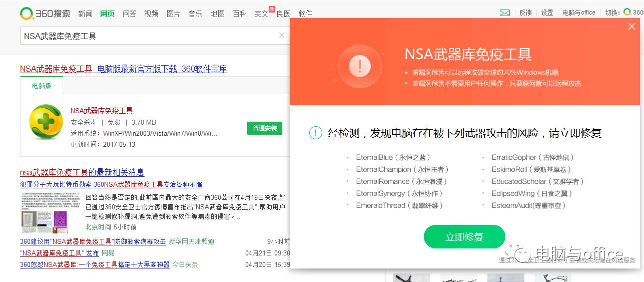Screen dimensions: 644x282
Task: Select the 网页 tab
Action: [x=107, y=14]
